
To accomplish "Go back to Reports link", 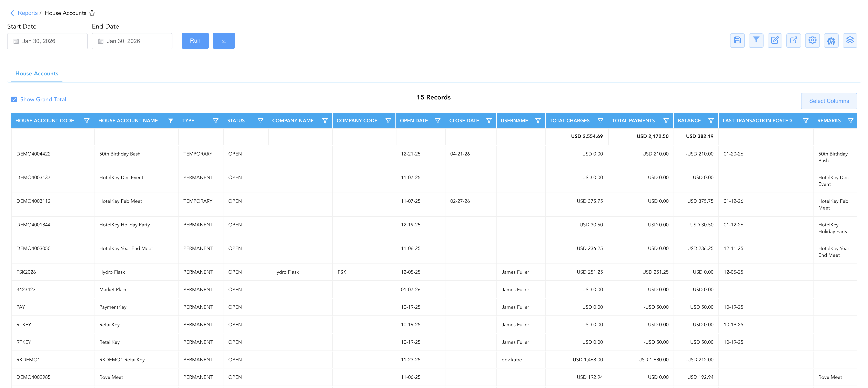I will point(28,13).
